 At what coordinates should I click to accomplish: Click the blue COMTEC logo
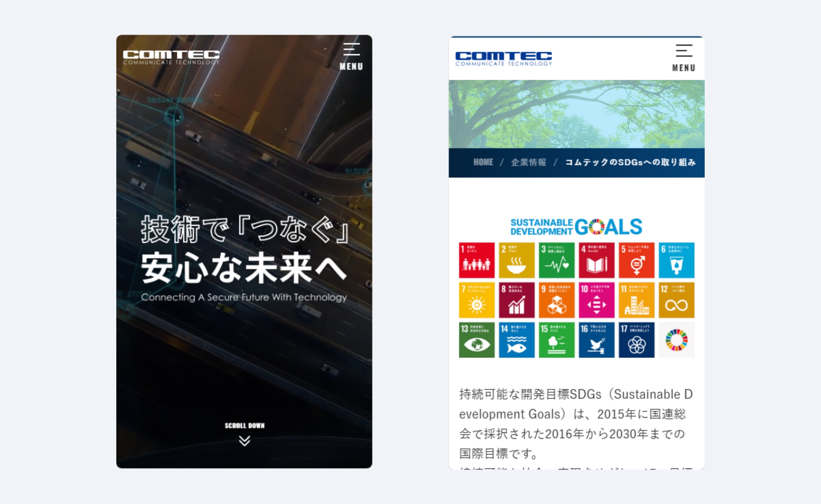[x=504, y=59]
